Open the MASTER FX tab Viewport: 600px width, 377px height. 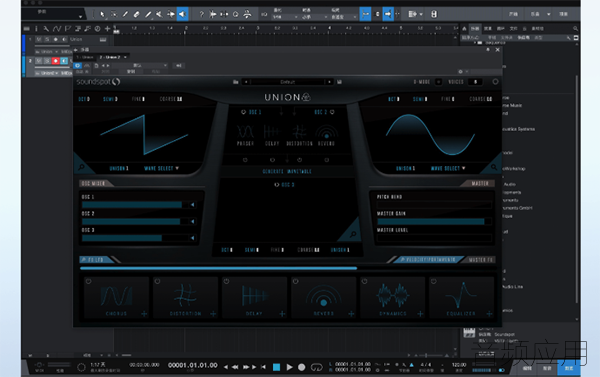coord(481,260)
